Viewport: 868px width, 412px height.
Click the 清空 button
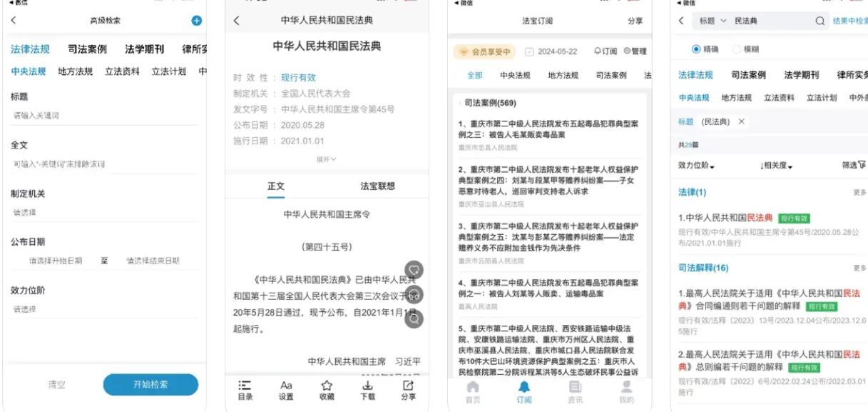pyautogui.click(x=56, y=384)
